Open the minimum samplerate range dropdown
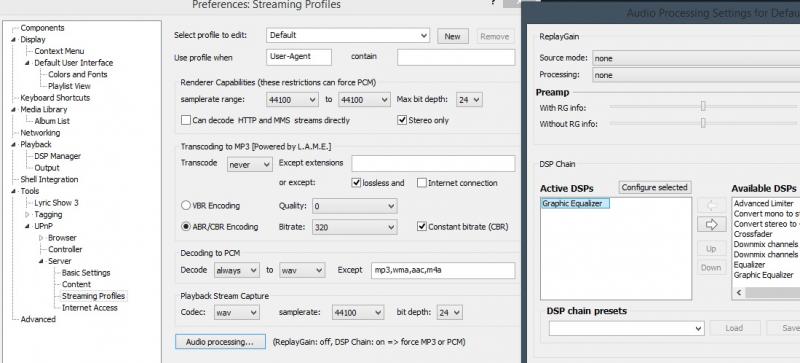This screenshot has height=363, width=800. point(292,100)
